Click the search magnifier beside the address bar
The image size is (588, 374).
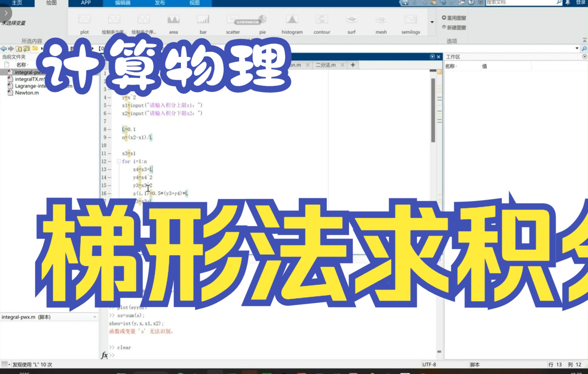(x=584, y=49)
